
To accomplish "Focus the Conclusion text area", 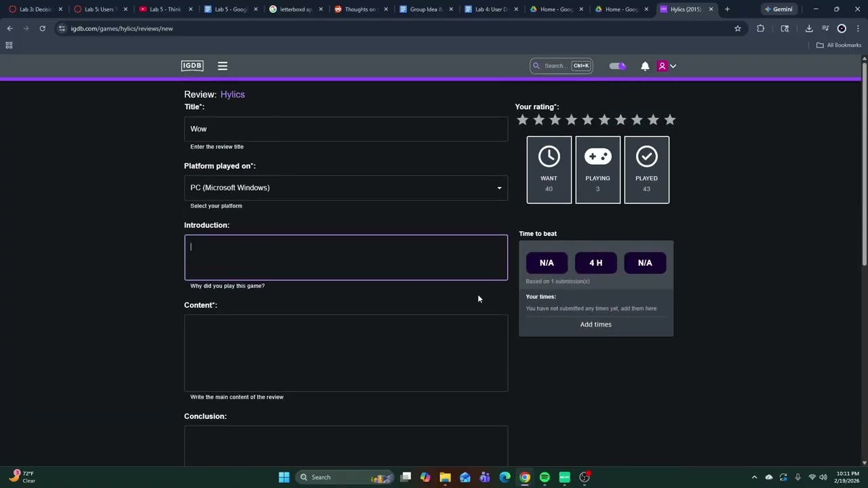I will click(x=346, y=446).
